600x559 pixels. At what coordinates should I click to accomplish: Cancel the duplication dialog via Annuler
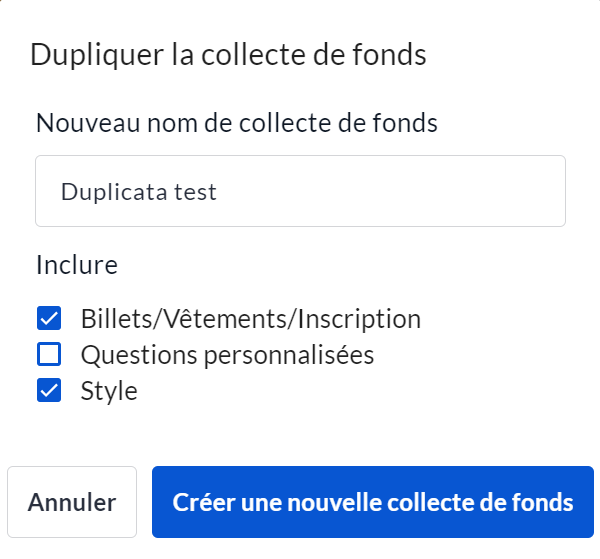click(x=72, y=502)
